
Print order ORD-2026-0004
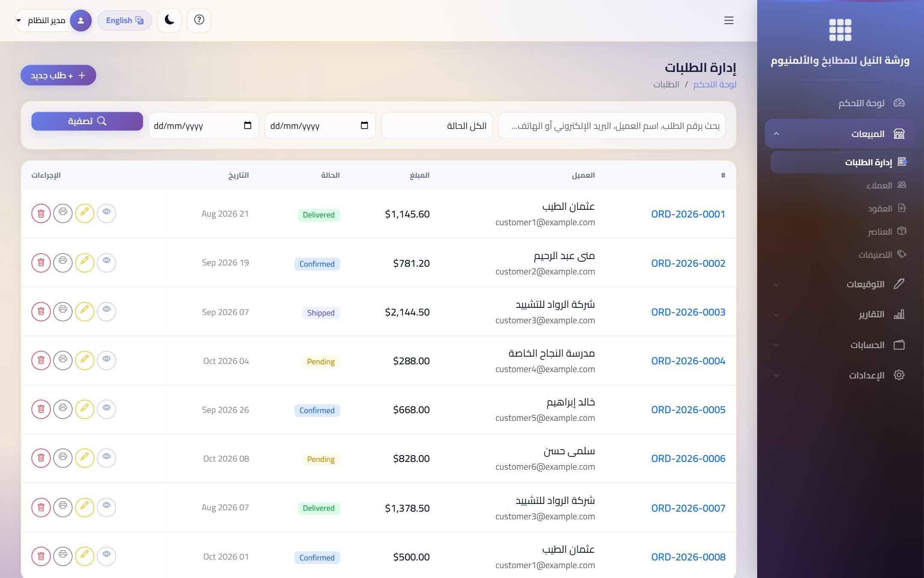coord(63,360)
